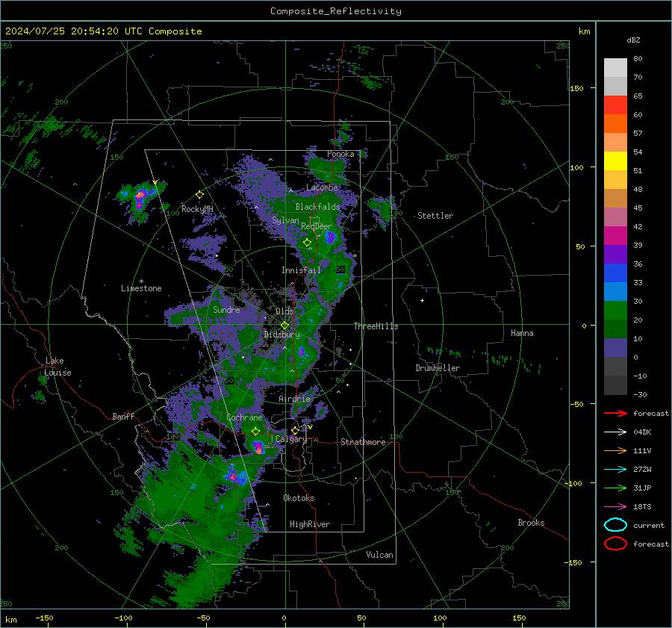Select the Innisfail label

[302, 270]
